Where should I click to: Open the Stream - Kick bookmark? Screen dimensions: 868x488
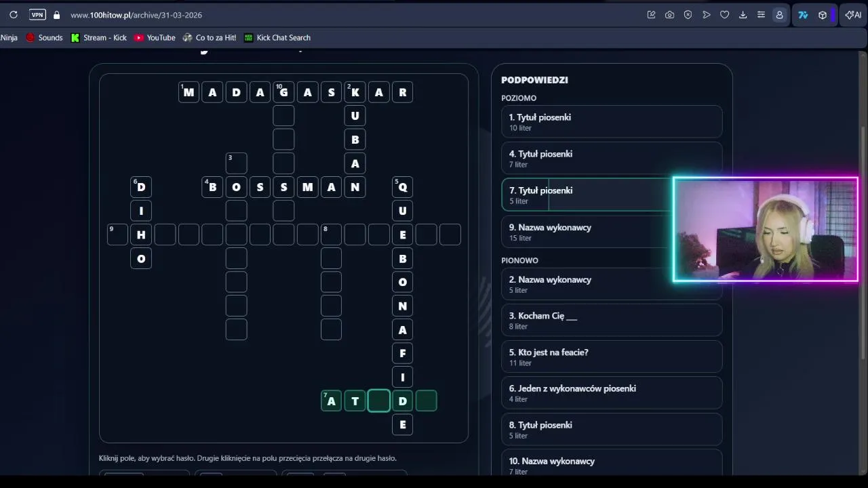tap(99, 38)
